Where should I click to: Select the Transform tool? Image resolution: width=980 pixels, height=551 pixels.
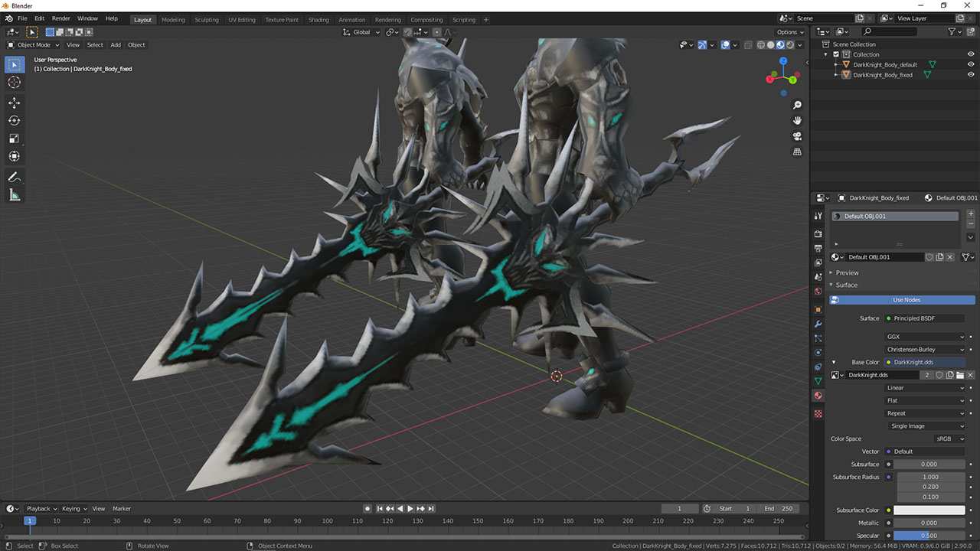(14, 156)
